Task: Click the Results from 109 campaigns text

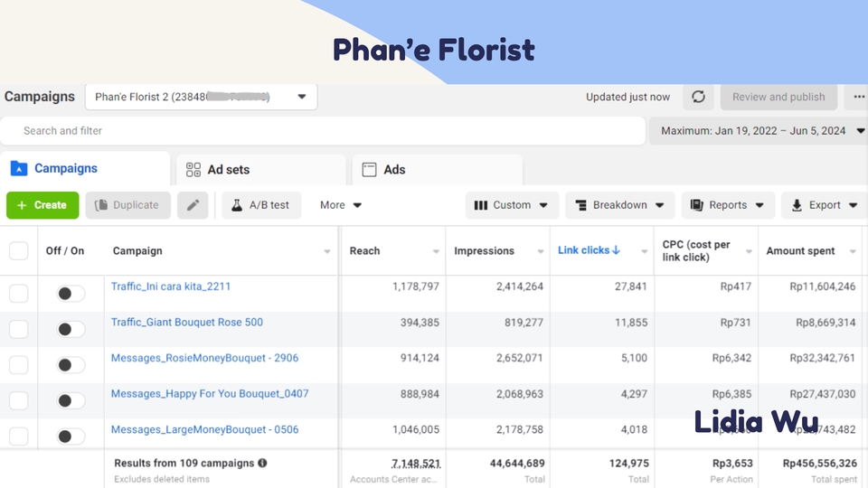Action: tap(184, 463)
